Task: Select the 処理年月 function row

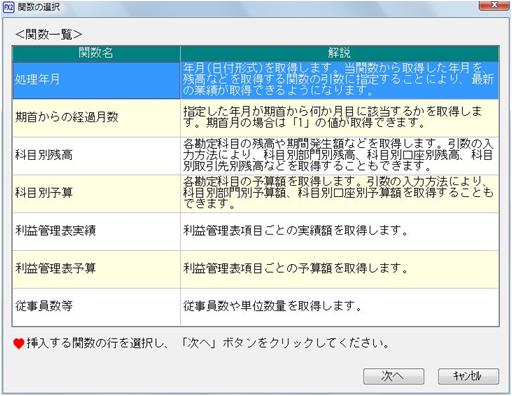Action: click(x=256, y=80)
